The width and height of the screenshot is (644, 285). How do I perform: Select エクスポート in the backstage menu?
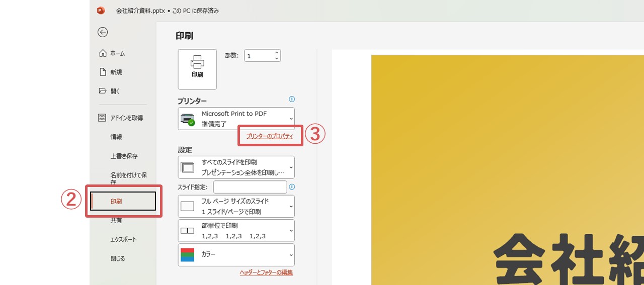(x=123, y=239)
